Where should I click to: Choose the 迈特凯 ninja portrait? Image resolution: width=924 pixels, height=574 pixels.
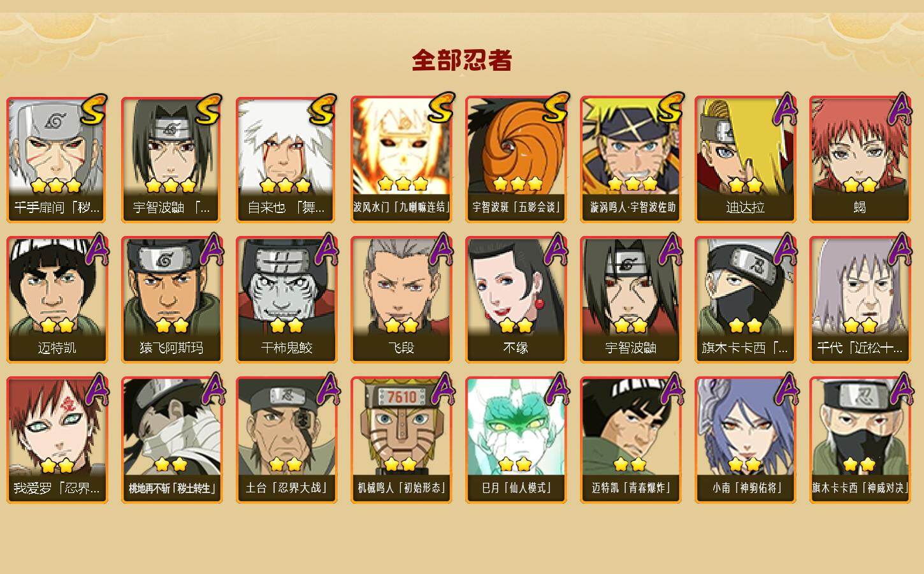pyautogui.click(x=57, y=300)
